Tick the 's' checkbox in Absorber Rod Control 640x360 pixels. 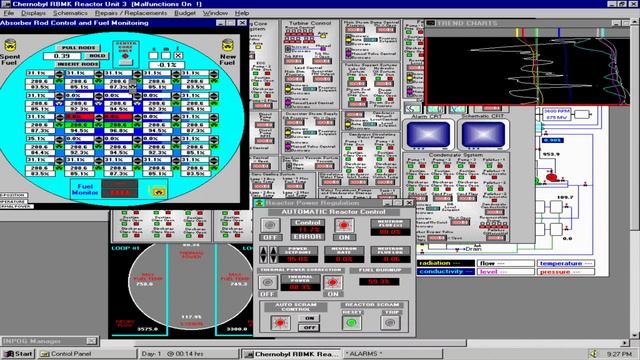point(153,55)
